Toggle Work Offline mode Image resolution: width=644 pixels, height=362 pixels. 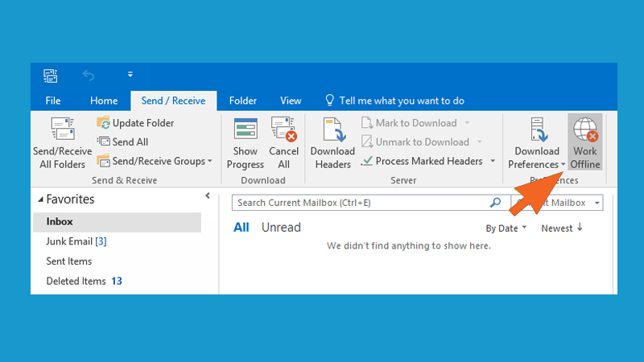[585, 142]
